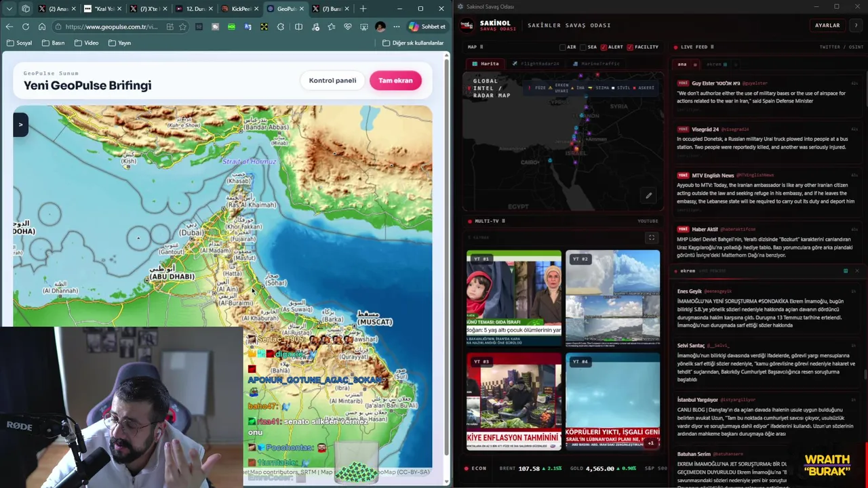
Task: Click the Tam ekran button
Action: coord(395,81)
